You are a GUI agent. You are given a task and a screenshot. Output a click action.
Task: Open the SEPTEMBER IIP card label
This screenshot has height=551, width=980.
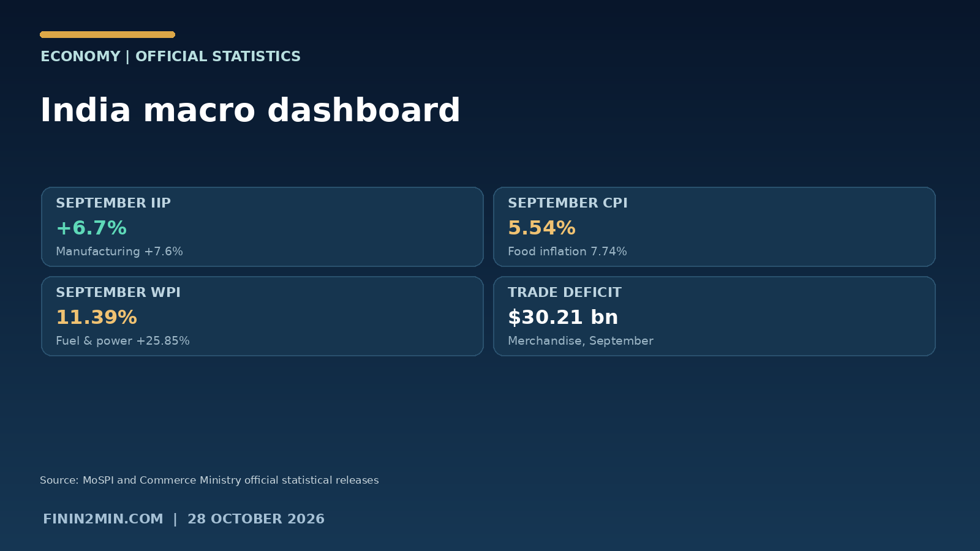113,203
